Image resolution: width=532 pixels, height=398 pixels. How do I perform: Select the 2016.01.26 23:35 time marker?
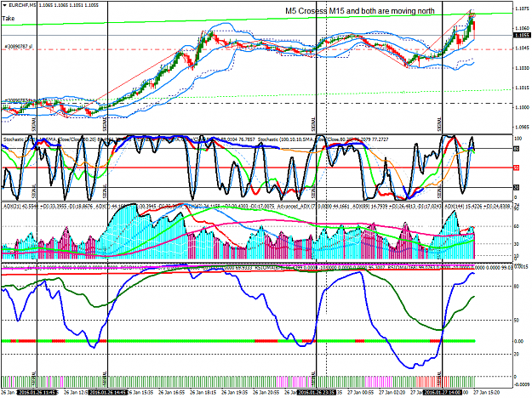317,392
